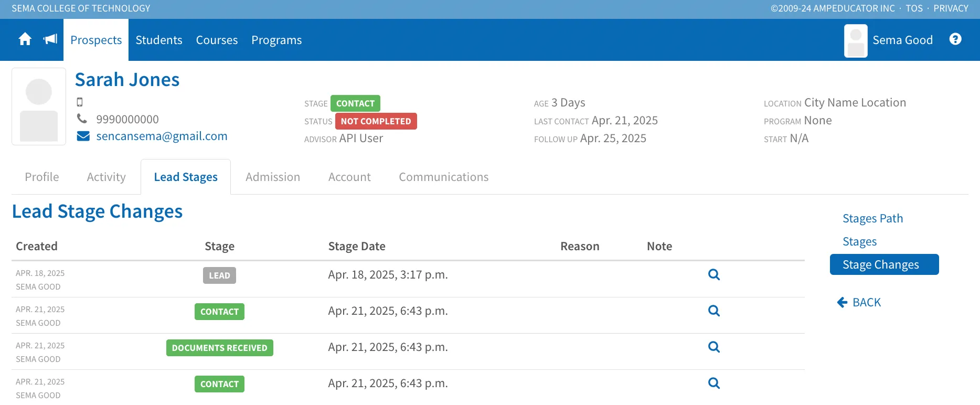Open the announcements megaphone icon
The image size is (980, 405).
pyautogui.click(x=50, y=39)
